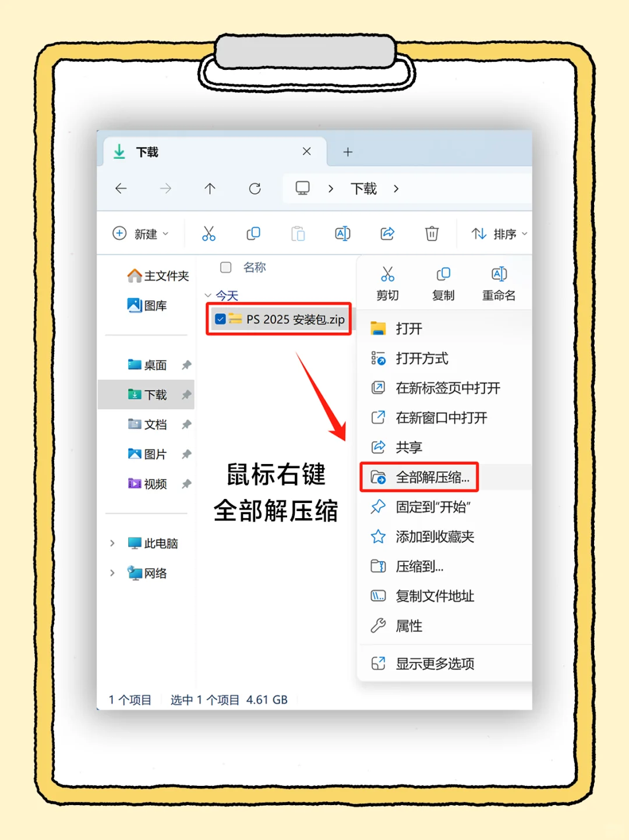629x840 pixels.
Task: Click the Rename icon in toolbar
Action: [342, 233]
